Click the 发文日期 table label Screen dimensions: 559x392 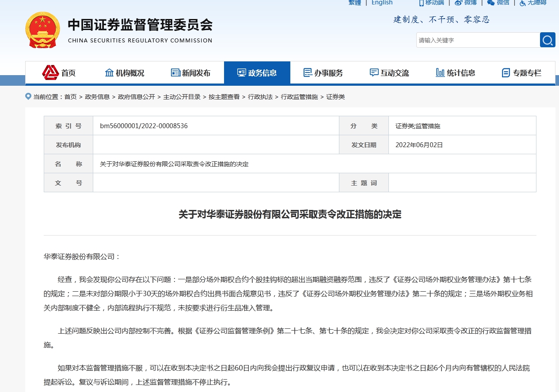click(364, 145)
